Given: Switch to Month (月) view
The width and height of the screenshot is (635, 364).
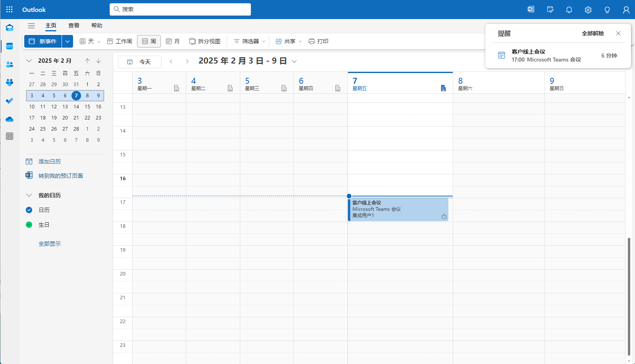Looking at the screenshot, I should tap(173, 41).
